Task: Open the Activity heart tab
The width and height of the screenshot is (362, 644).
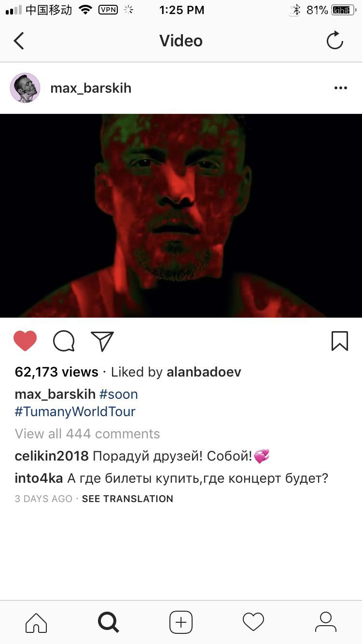Action: 253,622
